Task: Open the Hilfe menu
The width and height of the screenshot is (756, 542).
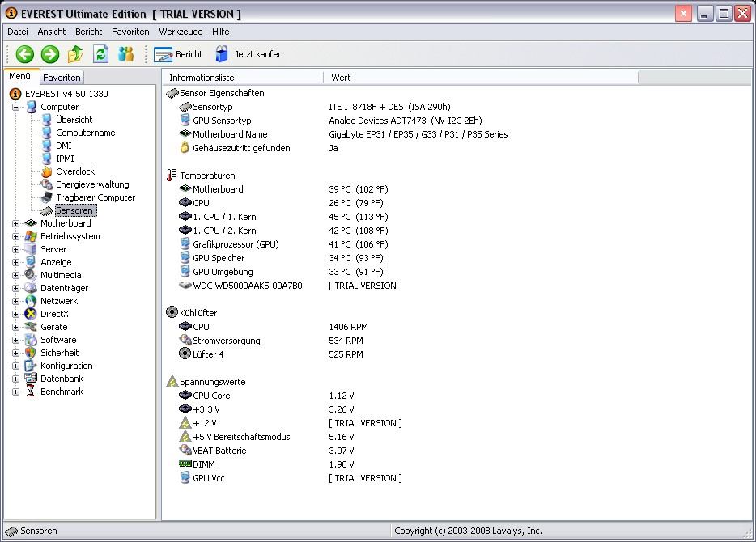Action: [220, 32]
